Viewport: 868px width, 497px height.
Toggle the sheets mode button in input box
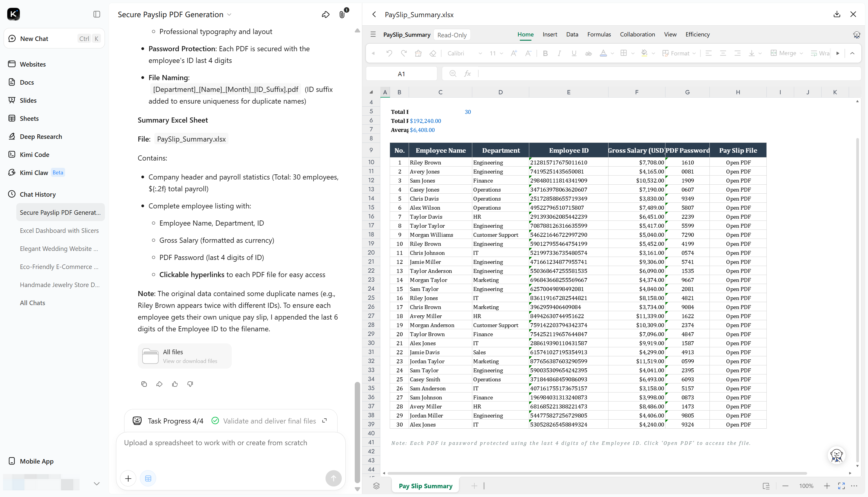pyautogui.click(x=148, y=479)
